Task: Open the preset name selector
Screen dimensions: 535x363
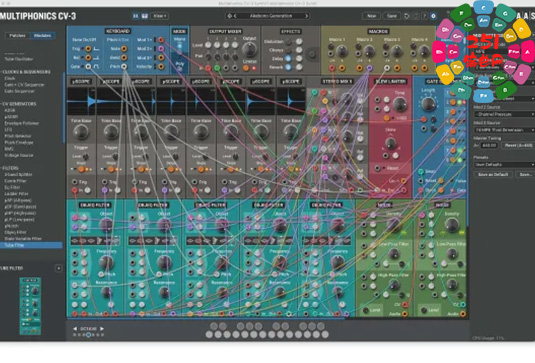Action: (271, 16)
